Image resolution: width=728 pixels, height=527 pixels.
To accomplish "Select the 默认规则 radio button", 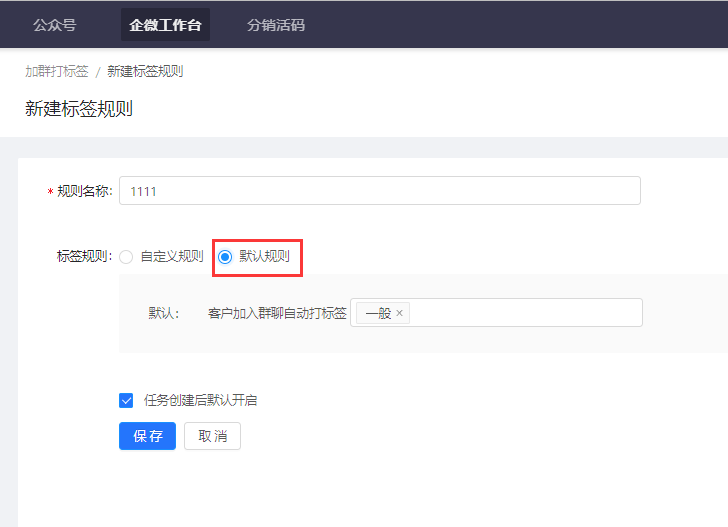I will (225, 257).
